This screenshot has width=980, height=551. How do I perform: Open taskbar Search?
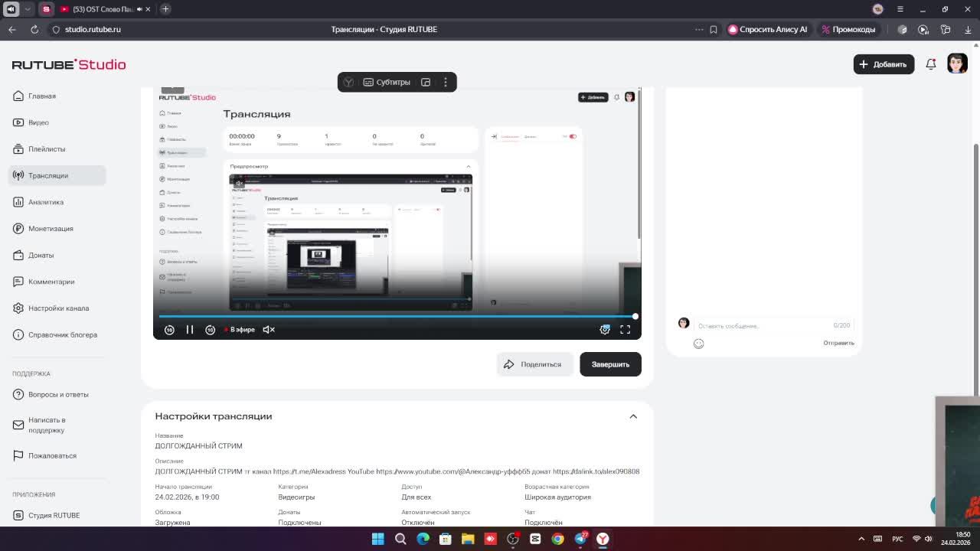point(400,539)
